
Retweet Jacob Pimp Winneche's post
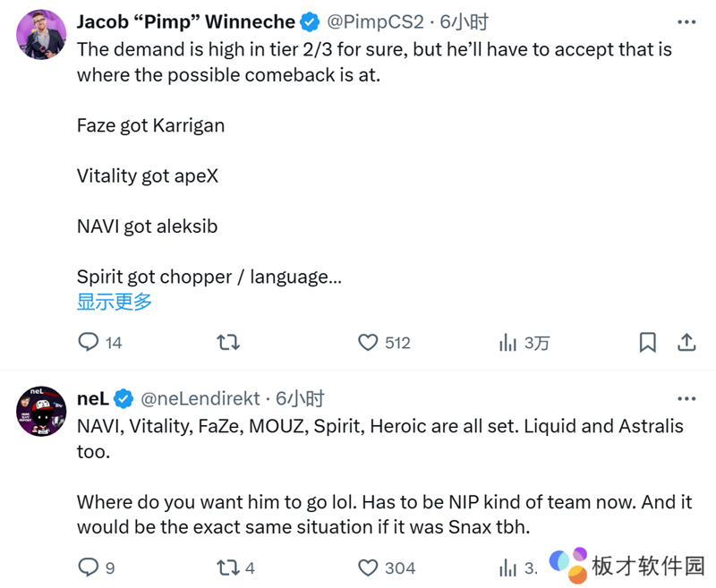[x=228, y=343]
